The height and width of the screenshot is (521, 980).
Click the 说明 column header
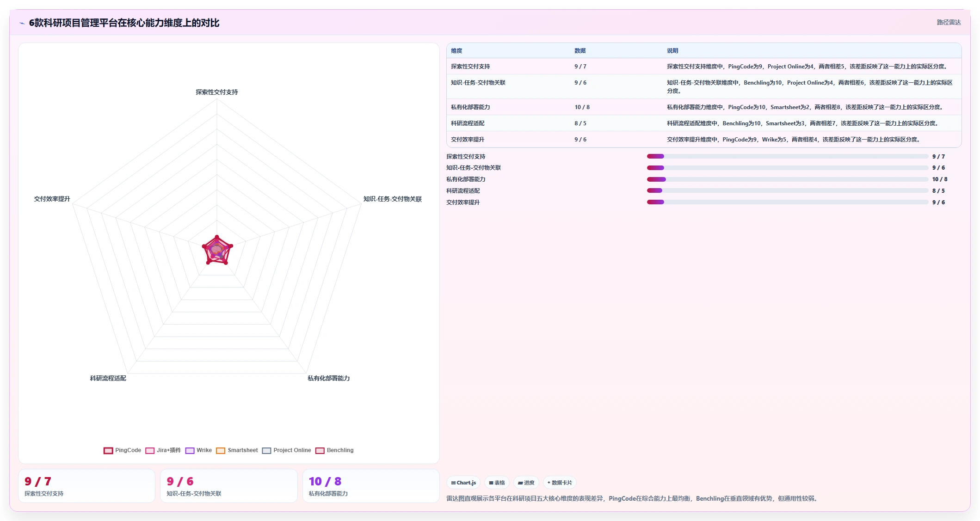point(672,51)
